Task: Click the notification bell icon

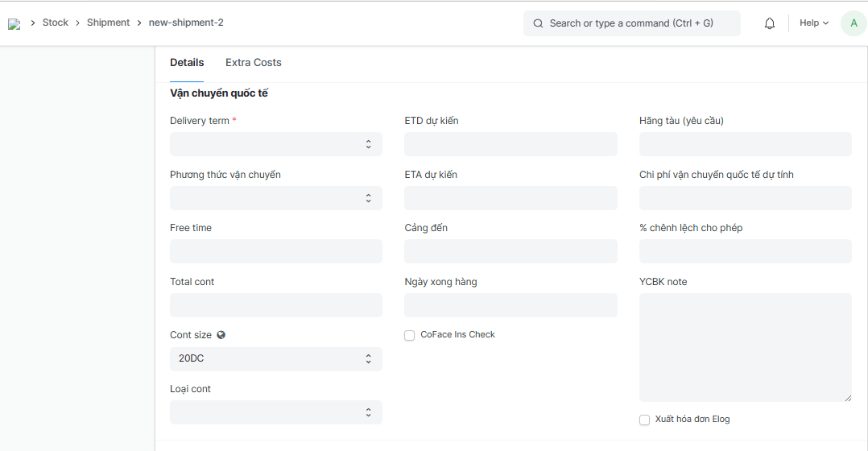Action: click(770, 23)
